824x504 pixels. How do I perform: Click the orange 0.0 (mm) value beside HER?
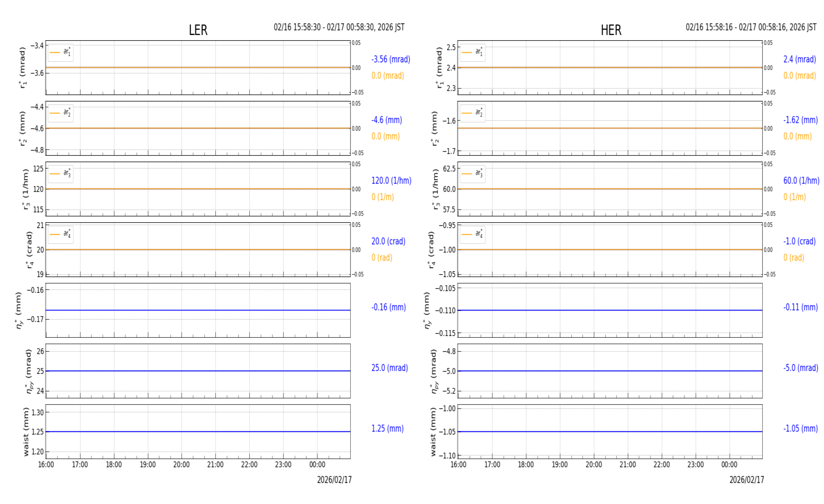tap(798, 136)
